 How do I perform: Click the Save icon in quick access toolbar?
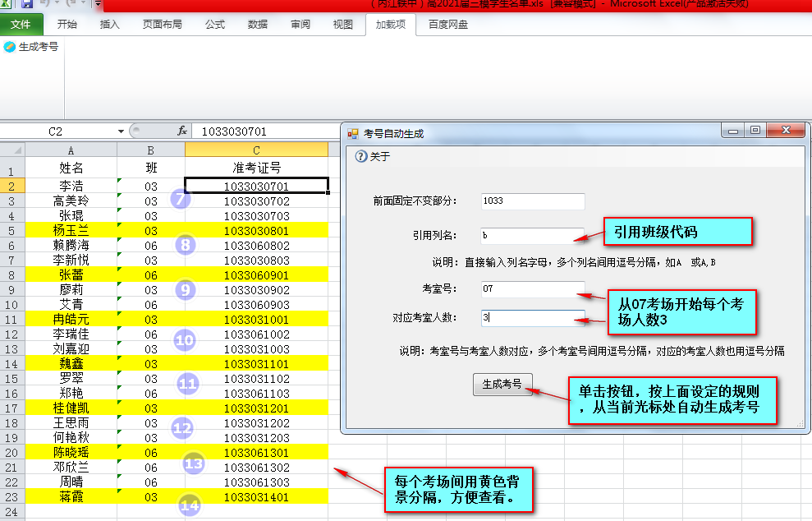click(x=26, y=4)
